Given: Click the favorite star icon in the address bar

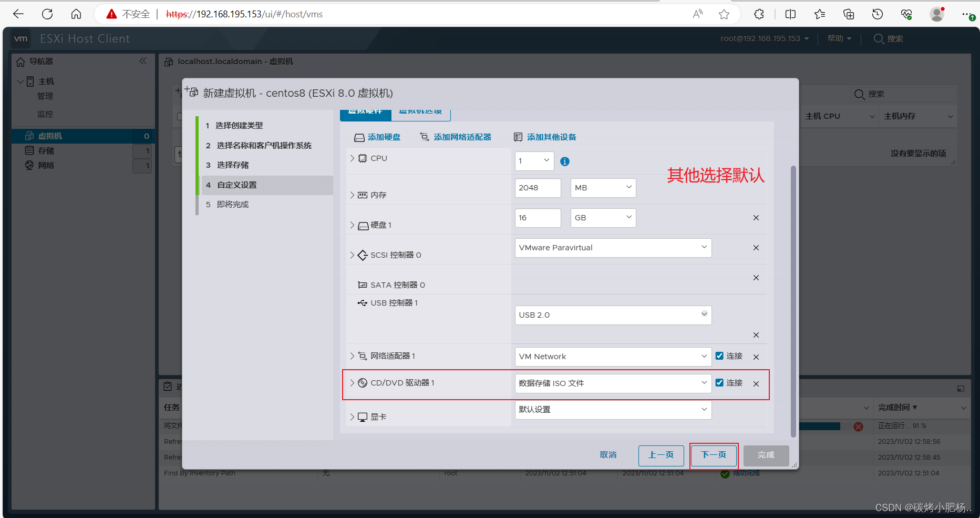Looking at the screenshot, I should (724, 14).
